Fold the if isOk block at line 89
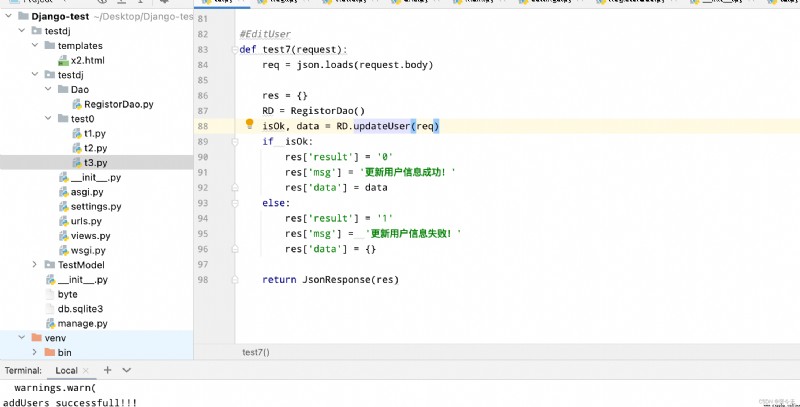This screenshot has width=800, height=407. [x=235, y=141]
